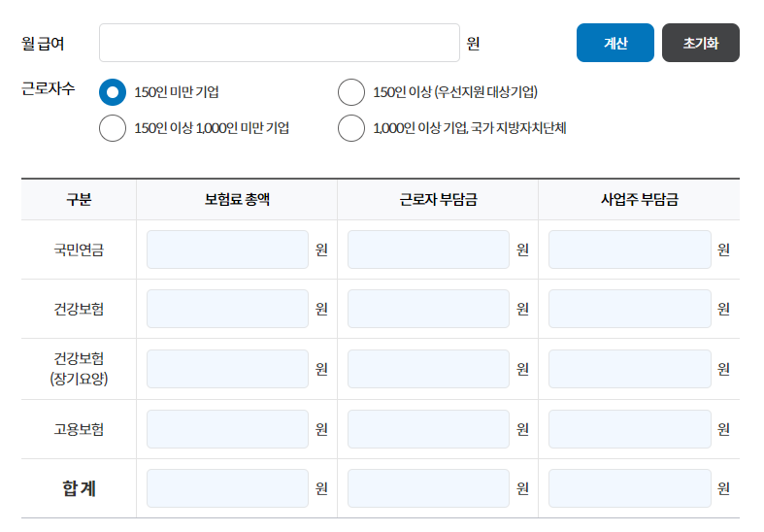Screen dimensions: 764x532
Task: Click 고용보험 사업주 부담금 field
Action: tap(629, 429)
